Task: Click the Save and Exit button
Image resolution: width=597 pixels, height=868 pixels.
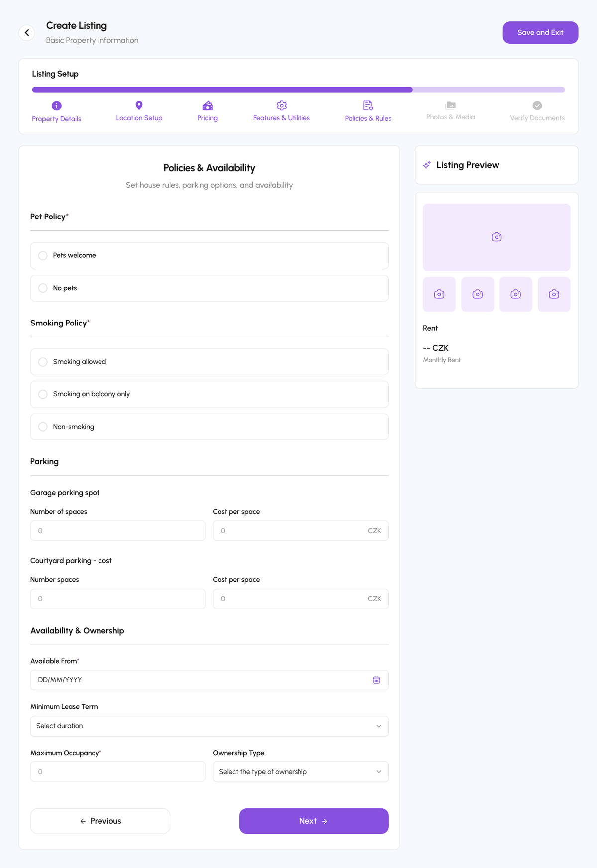Action: pyautogui.click(x=540, y=33)
